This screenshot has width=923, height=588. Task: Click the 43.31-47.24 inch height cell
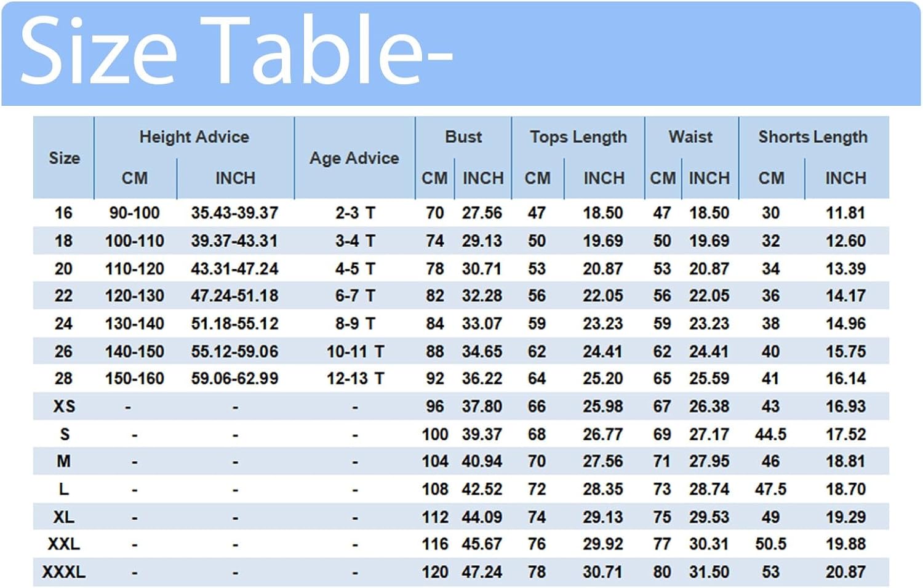[234, 269]
